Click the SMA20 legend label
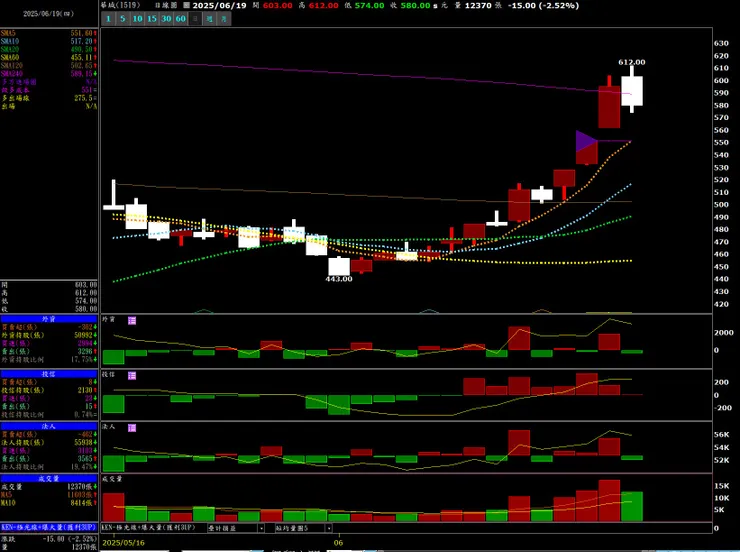This screenshot has width=740, height=552. 10,49
